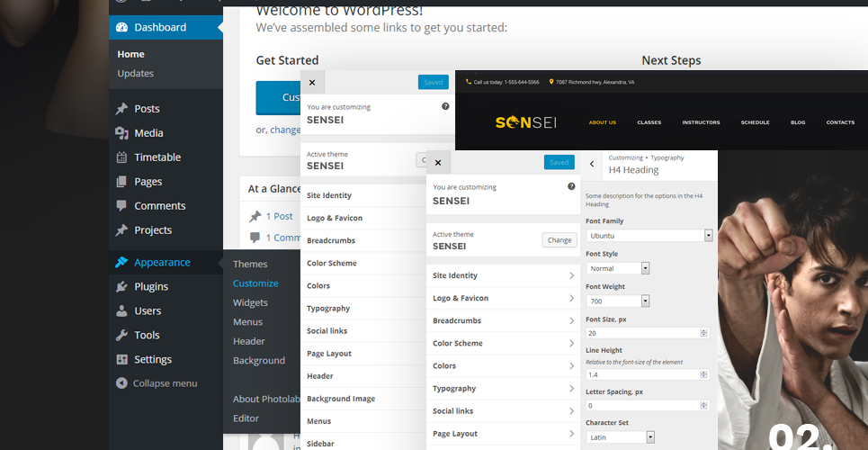
Task: Click the Users person icon
Action: point(121,310)
